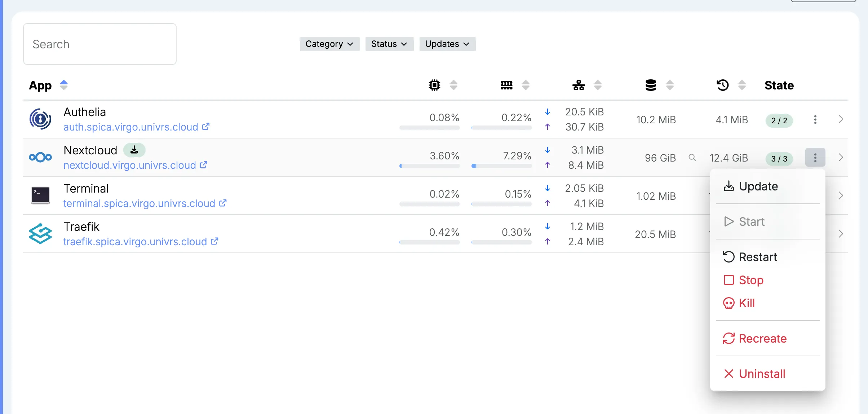Open traefik.spica.virgo.univrs.cloud link
This screenshot has width=868, height=414.
pos(135,242)
